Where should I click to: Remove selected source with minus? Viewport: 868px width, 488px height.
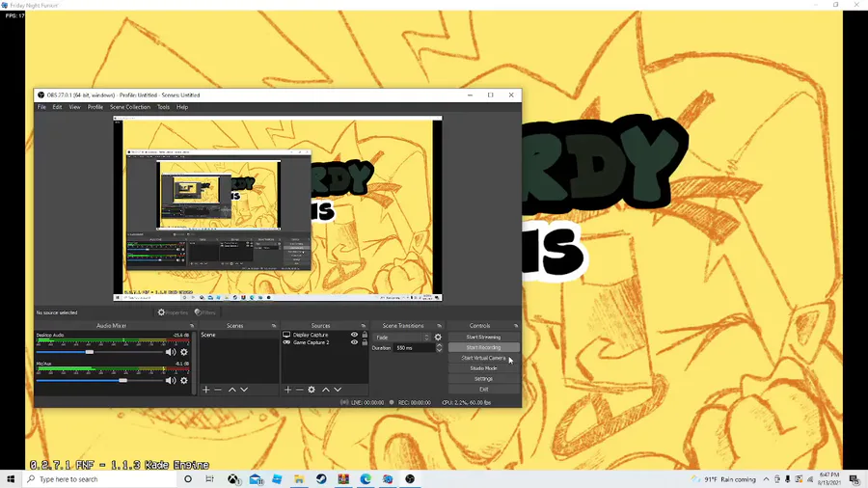[x=300, y=390]
